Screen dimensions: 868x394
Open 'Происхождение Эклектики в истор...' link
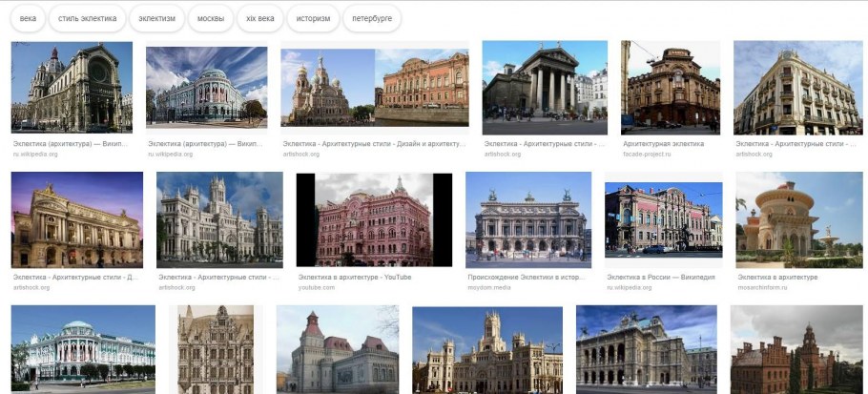[527, 277]
